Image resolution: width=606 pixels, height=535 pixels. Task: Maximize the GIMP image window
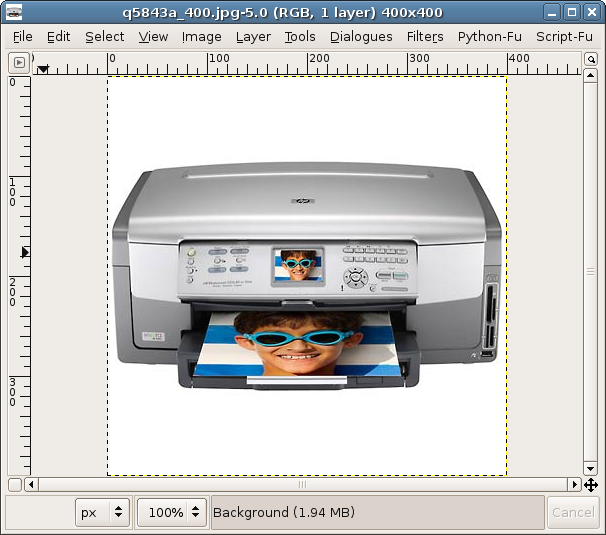point(571,12)
